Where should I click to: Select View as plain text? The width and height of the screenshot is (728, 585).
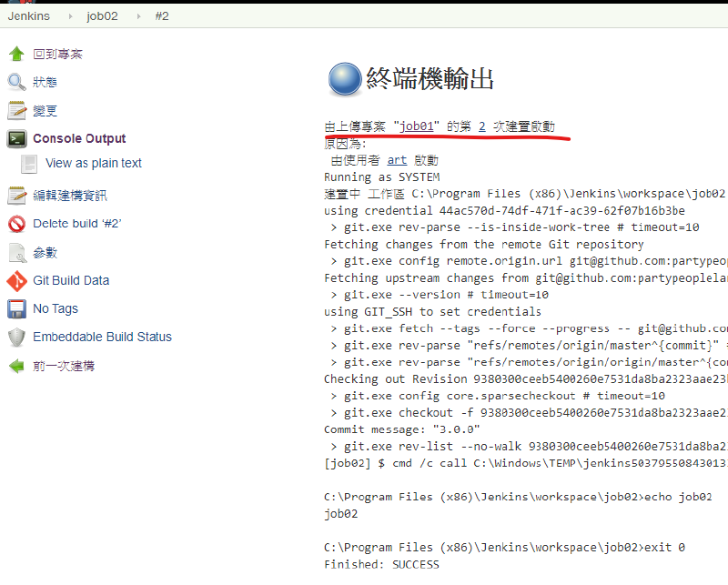94,164
